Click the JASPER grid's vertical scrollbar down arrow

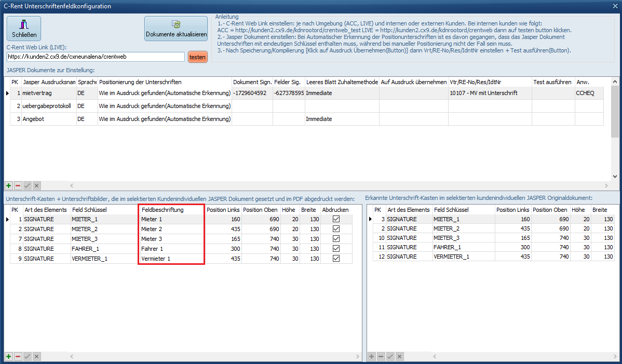pos(615,176)
